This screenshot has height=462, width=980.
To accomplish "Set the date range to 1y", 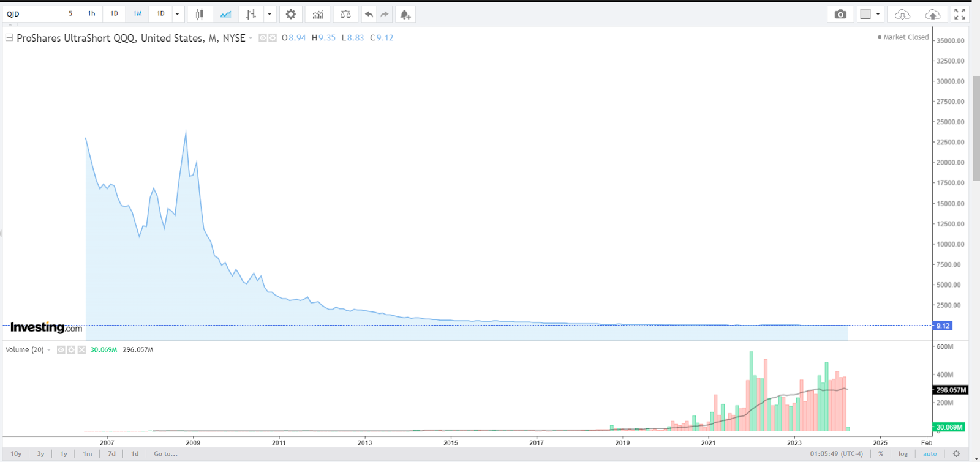I will 64,454.
